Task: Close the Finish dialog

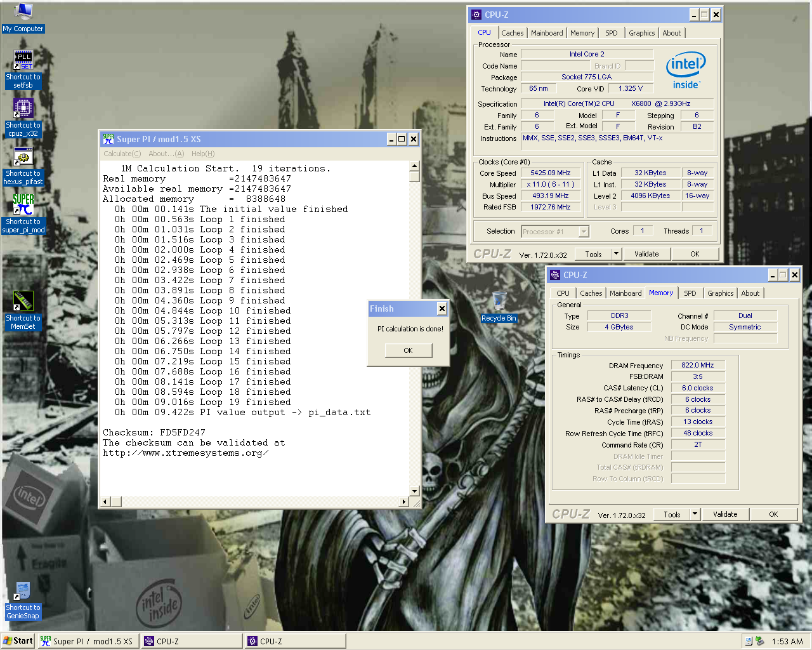Action: pyautogui.click(x=442, y=308)
